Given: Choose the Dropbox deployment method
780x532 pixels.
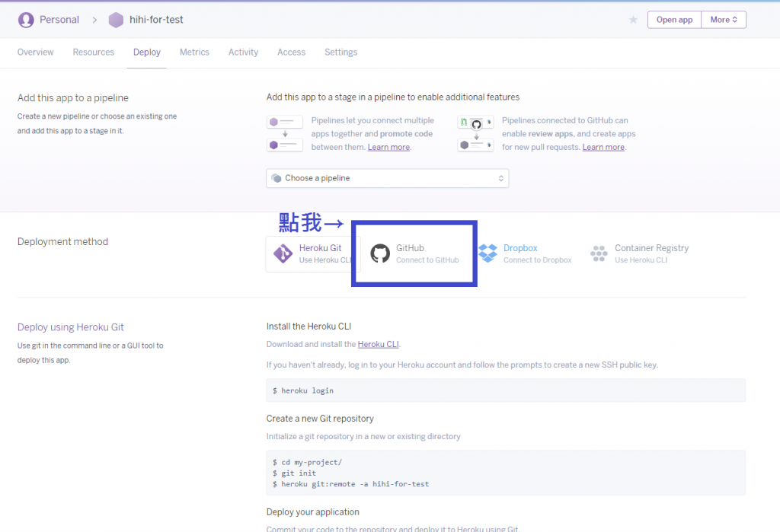Looking at the screenshot, I should 526,253.
